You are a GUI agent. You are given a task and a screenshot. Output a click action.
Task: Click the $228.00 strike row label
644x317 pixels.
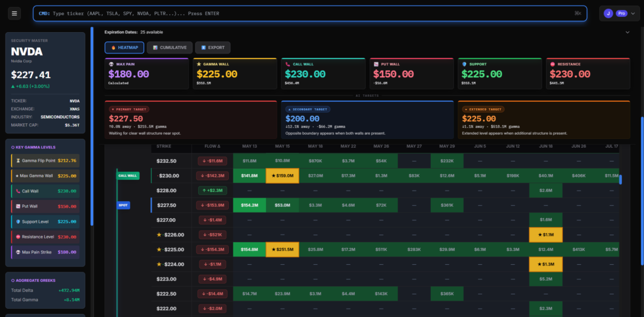(167, 191)
